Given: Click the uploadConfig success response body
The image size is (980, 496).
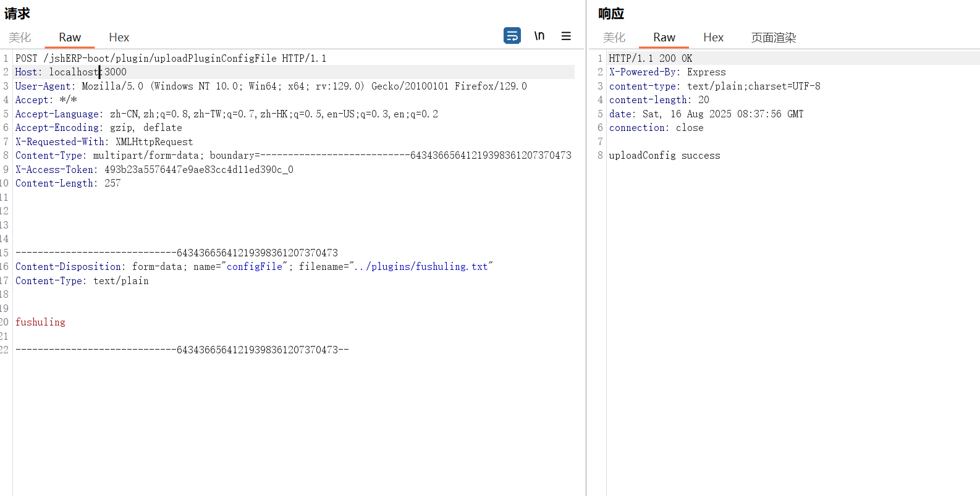Looking at the screenshot, I should (x=664, y=156).
